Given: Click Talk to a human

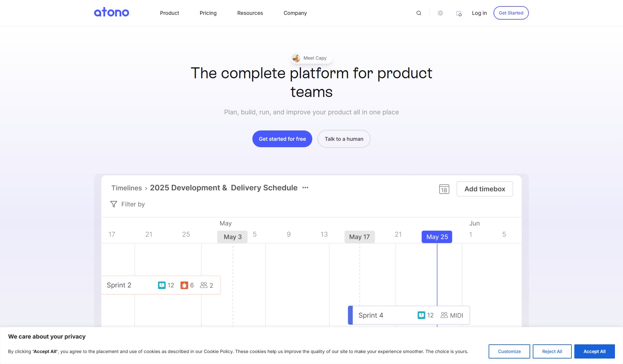Looking at the screenshot, I should click(x=344, y=139).
